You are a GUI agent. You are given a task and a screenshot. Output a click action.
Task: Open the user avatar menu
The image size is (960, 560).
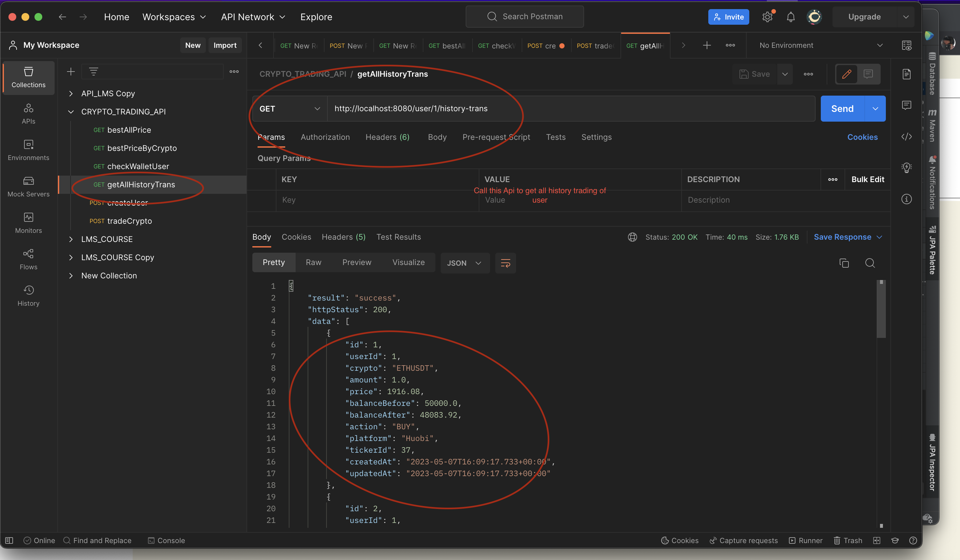point(814,17)
